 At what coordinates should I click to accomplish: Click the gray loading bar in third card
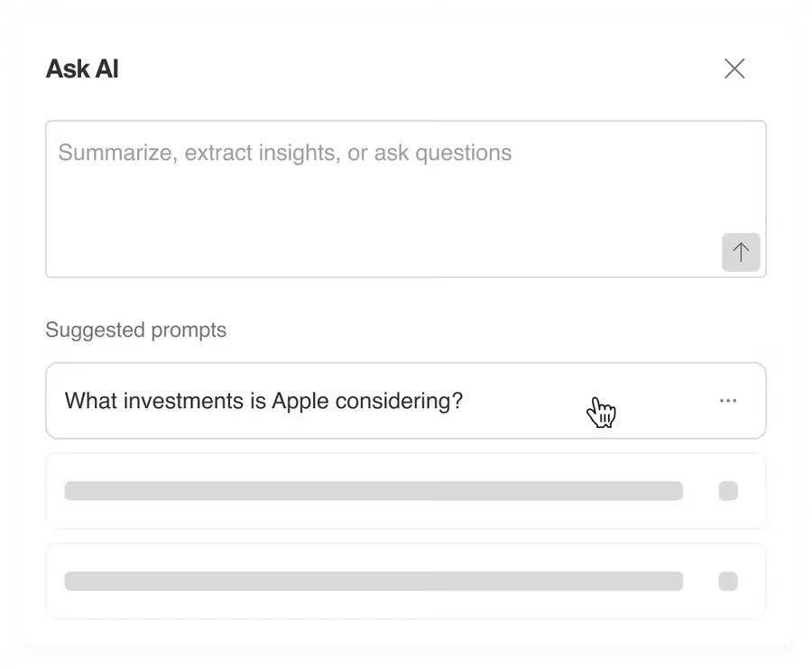(x=374, y=581)
